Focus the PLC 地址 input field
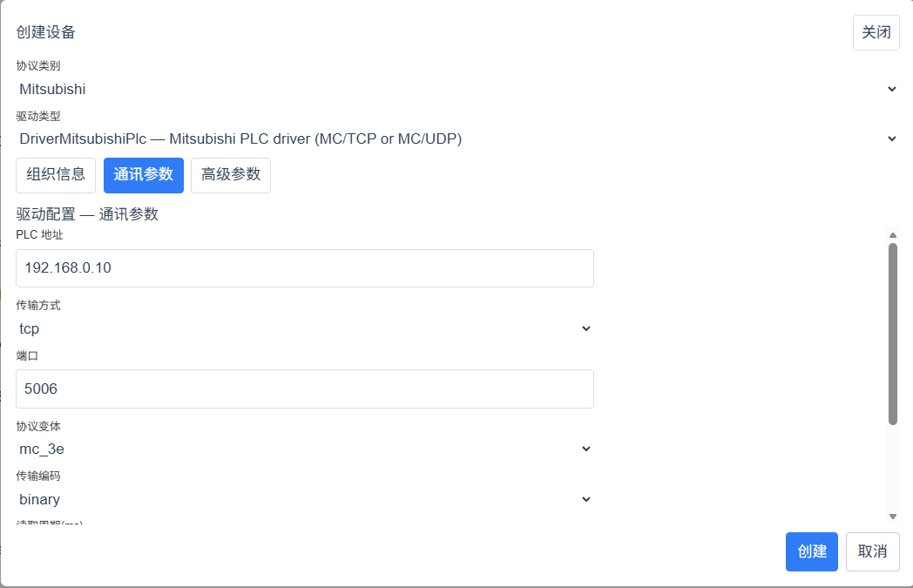The image size is (913, 588). coord(305,268)
